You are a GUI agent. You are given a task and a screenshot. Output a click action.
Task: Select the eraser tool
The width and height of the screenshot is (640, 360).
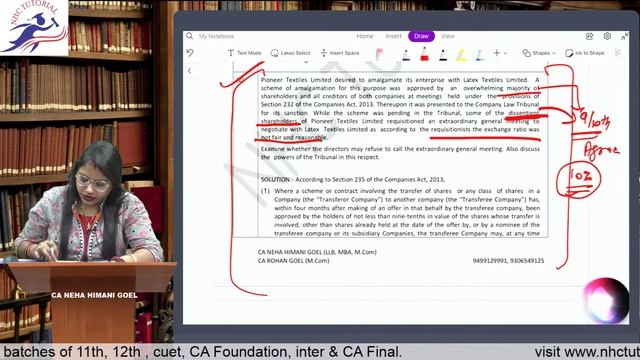click(380, 54)
